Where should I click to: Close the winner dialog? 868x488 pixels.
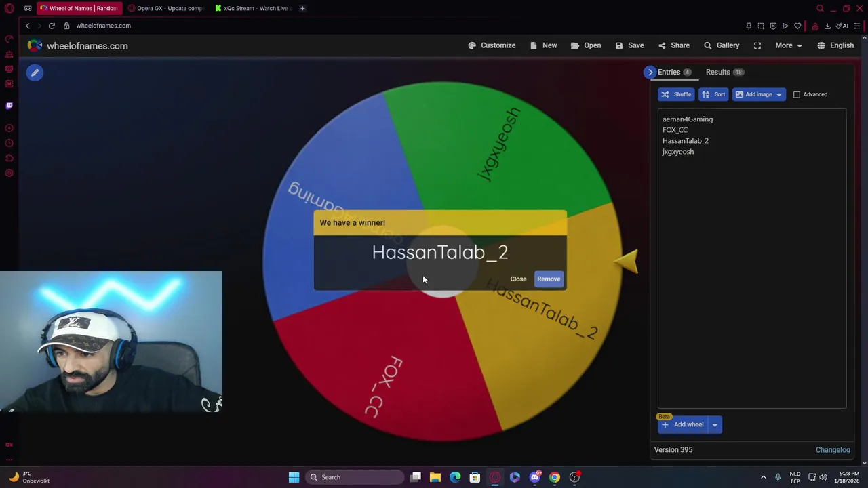(x=518, y=279)
